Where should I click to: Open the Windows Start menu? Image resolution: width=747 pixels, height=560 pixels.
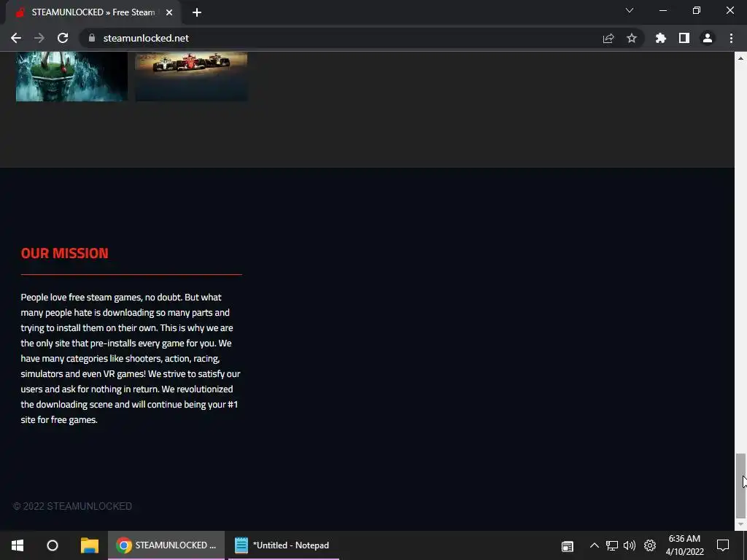pos(18,545)
